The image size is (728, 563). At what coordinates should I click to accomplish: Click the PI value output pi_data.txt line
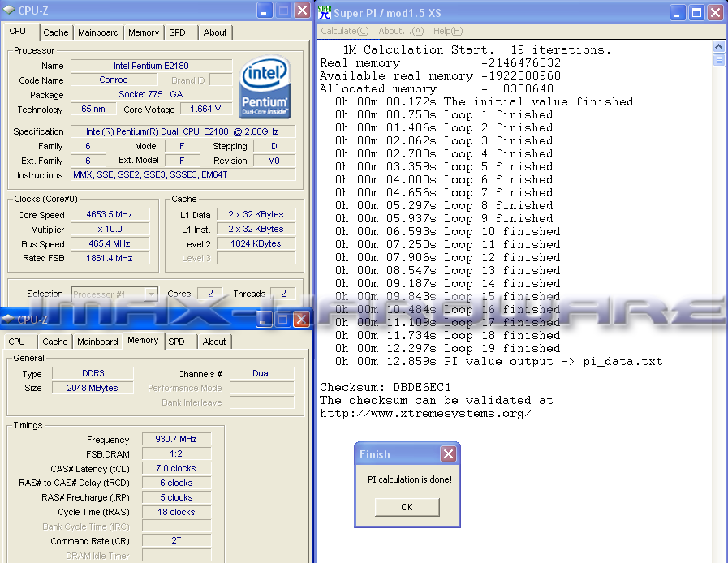(498, 361)
